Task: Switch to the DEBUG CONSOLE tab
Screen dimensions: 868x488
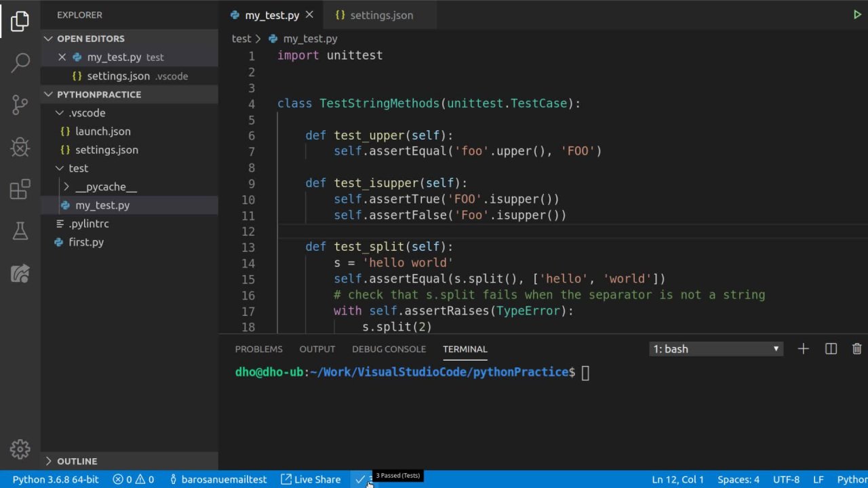Action: (x=389, y=349)
